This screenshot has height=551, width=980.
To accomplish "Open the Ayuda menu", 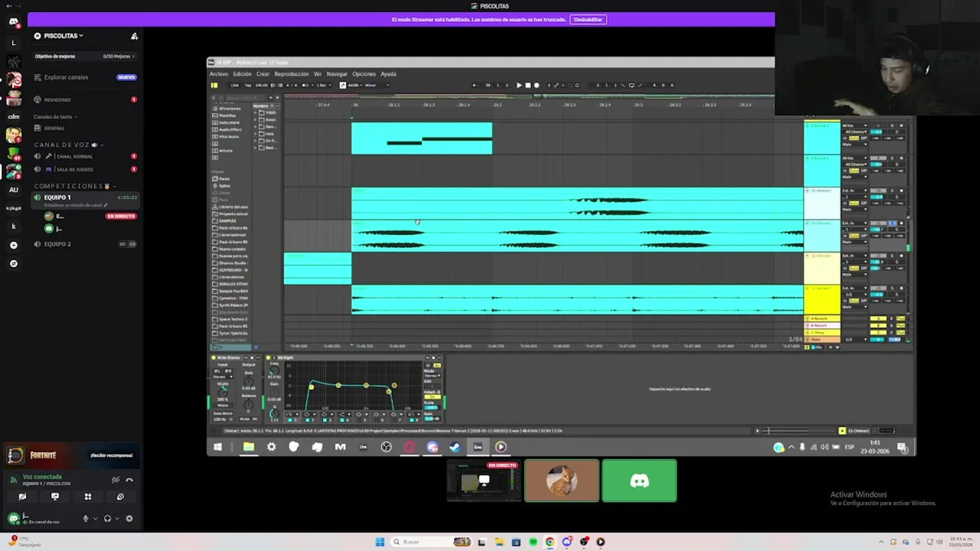I will (388, 74).
